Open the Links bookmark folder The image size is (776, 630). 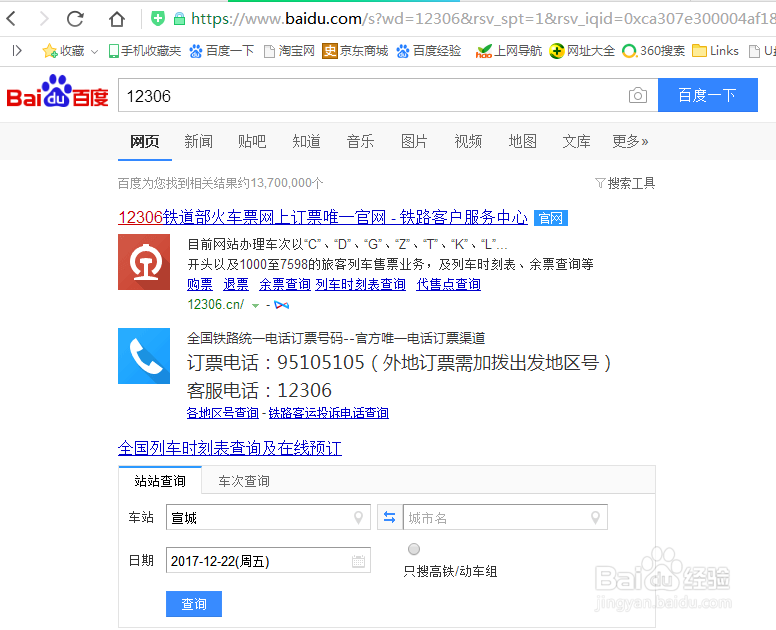[715, 50]
